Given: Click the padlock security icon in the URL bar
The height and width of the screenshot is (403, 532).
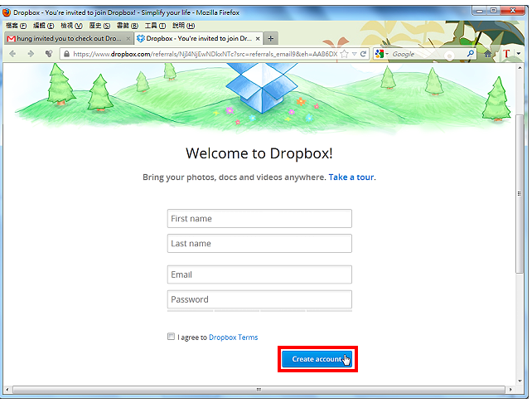Looking at the screenshot, I should [66, 54].
